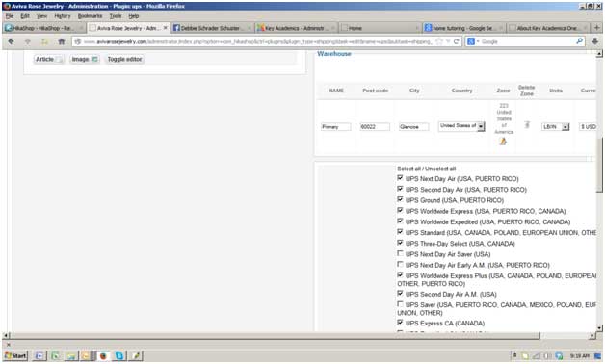
Task: Switch to the Home tab
Action: coord(381,28)
